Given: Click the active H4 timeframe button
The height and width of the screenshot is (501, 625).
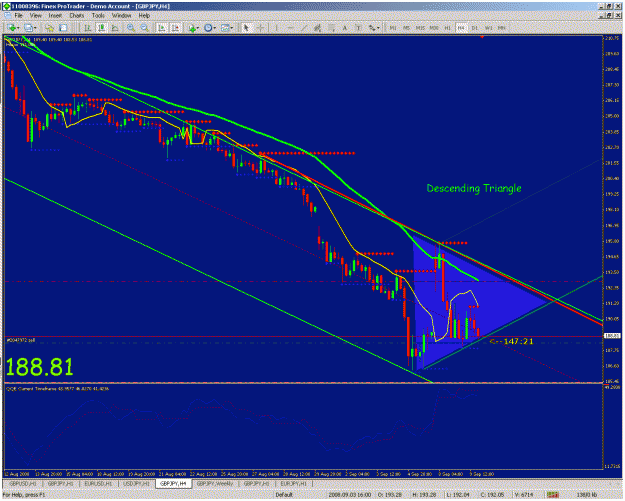Looking at the screenshot, I should [461, 28].
